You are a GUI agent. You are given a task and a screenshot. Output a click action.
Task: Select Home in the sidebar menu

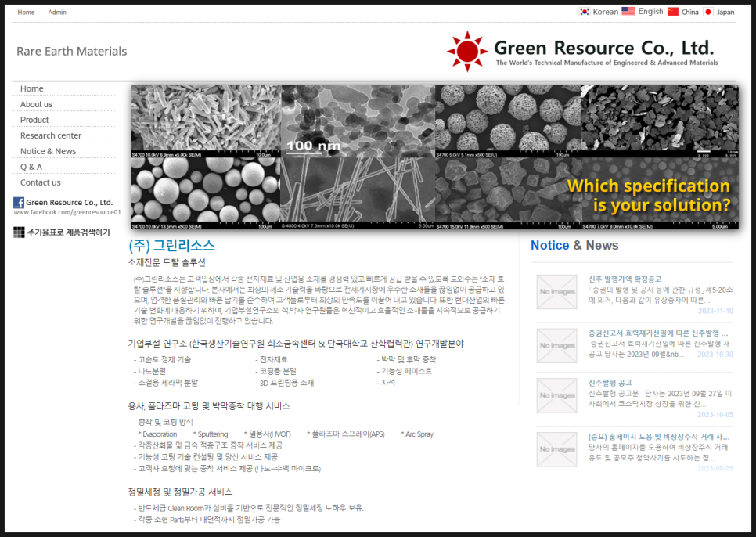(32, 88)
